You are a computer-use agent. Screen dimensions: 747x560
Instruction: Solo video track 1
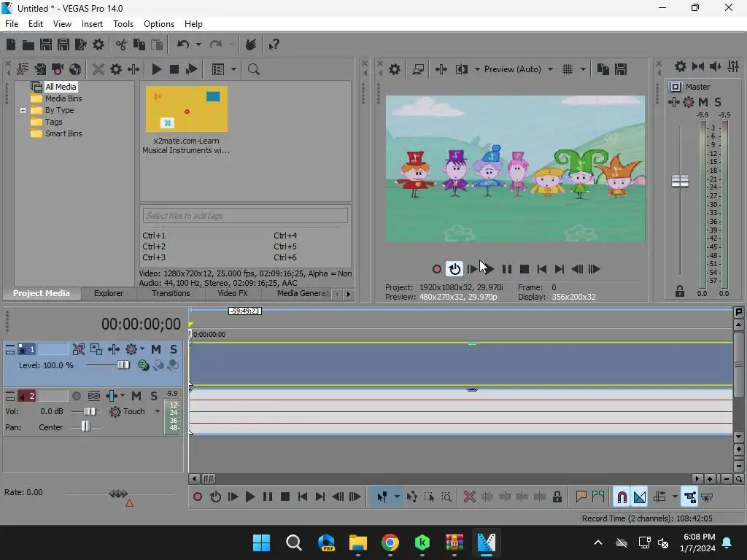tap(174, 349)
